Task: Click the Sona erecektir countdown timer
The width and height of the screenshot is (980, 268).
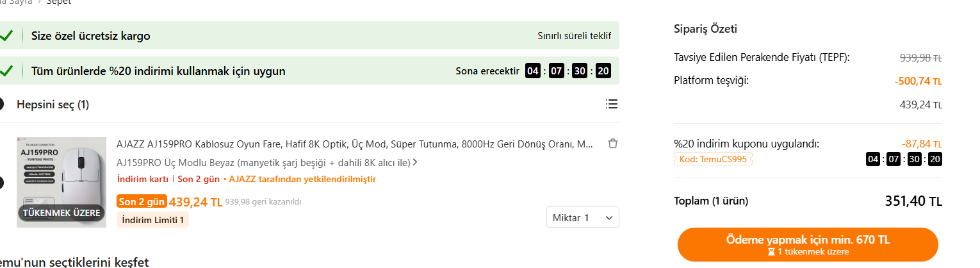Action: click(568, 71)
